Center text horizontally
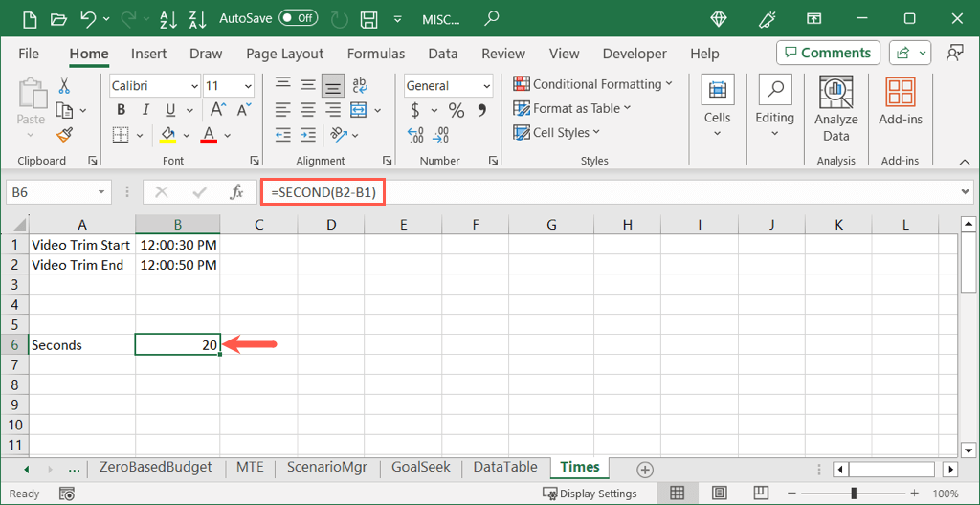Screen dimensions: 980x505 coord(307,110)
